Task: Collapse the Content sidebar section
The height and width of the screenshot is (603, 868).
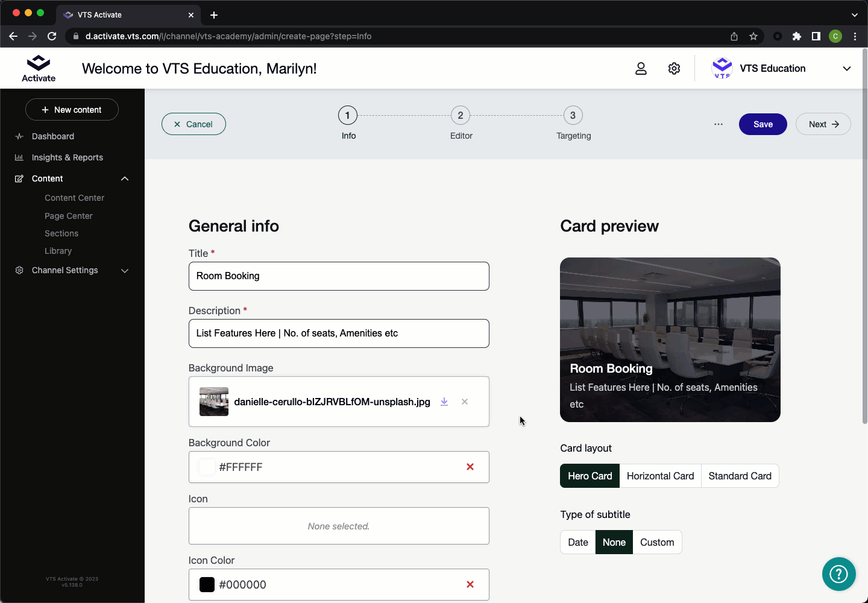Action: (125, 178)
